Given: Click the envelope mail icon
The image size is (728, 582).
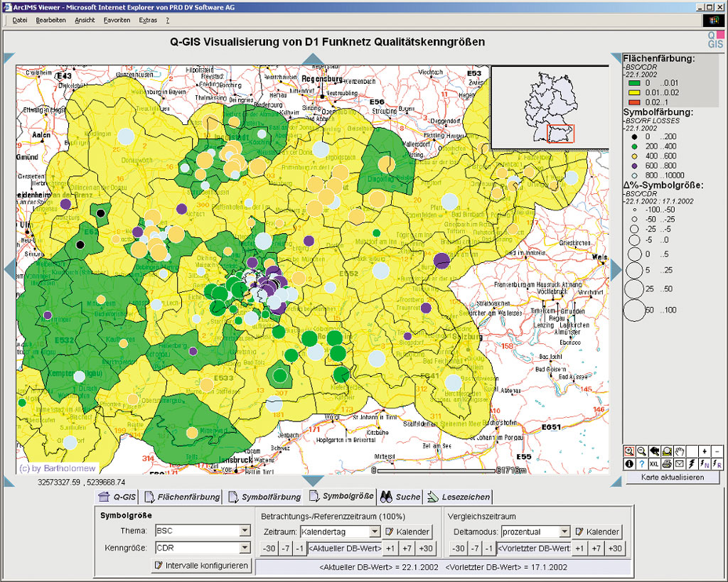Looking at the screenshot, I should (680, 464).
